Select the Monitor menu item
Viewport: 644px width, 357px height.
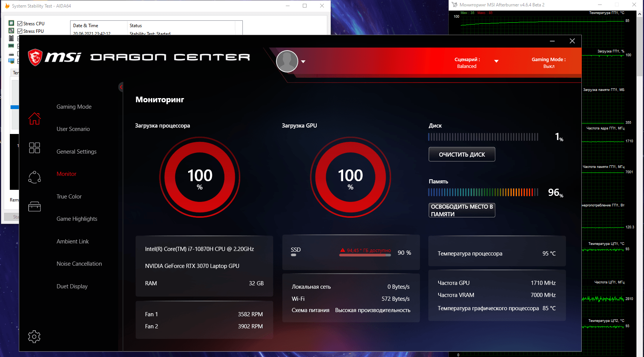coord(66,174)
